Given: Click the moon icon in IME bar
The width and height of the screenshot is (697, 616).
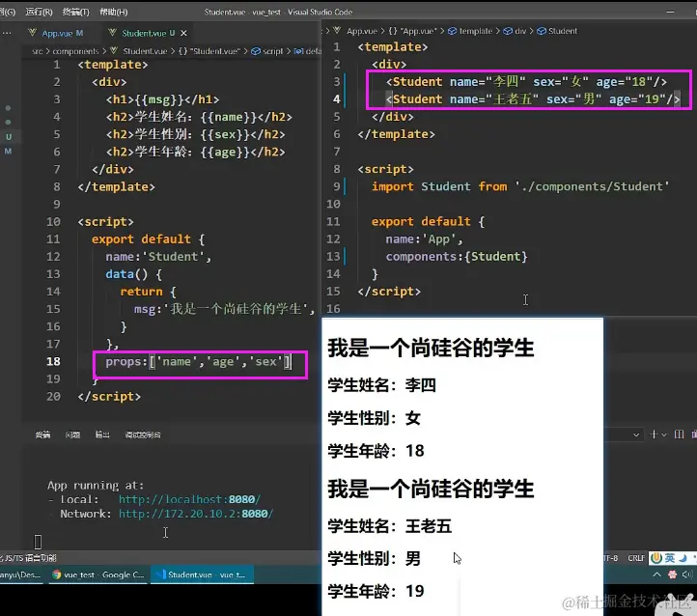Looking at the screenshot, I should 683,558.
